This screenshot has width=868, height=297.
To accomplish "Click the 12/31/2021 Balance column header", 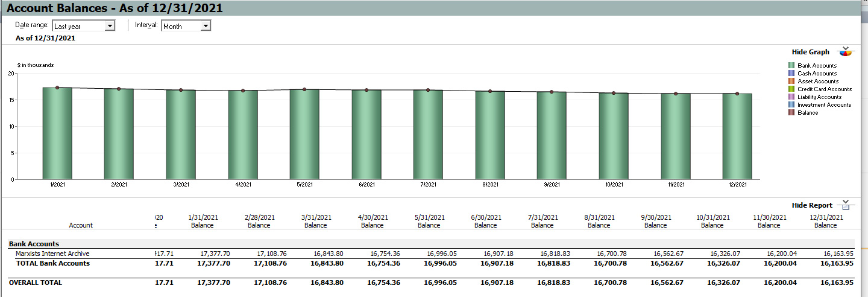I will [825, 221].
